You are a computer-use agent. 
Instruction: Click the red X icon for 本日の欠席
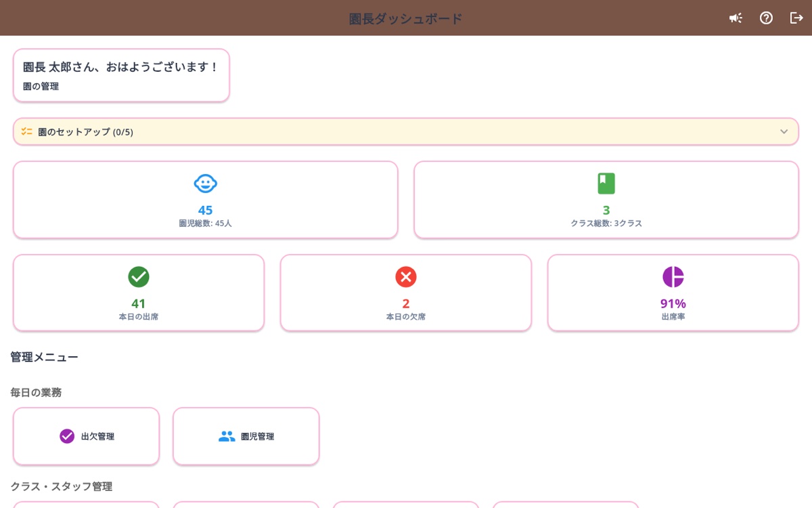click(x=406, y=277)
